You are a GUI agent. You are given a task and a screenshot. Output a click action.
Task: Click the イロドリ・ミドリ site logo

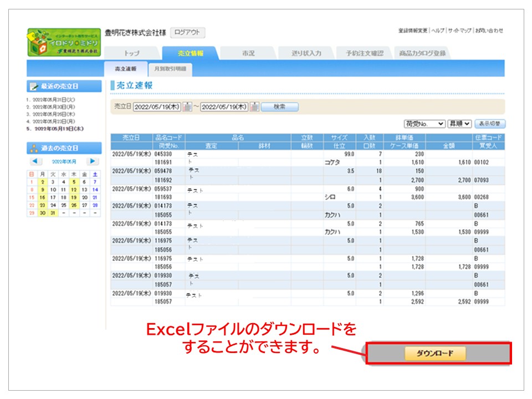point(64,42)
